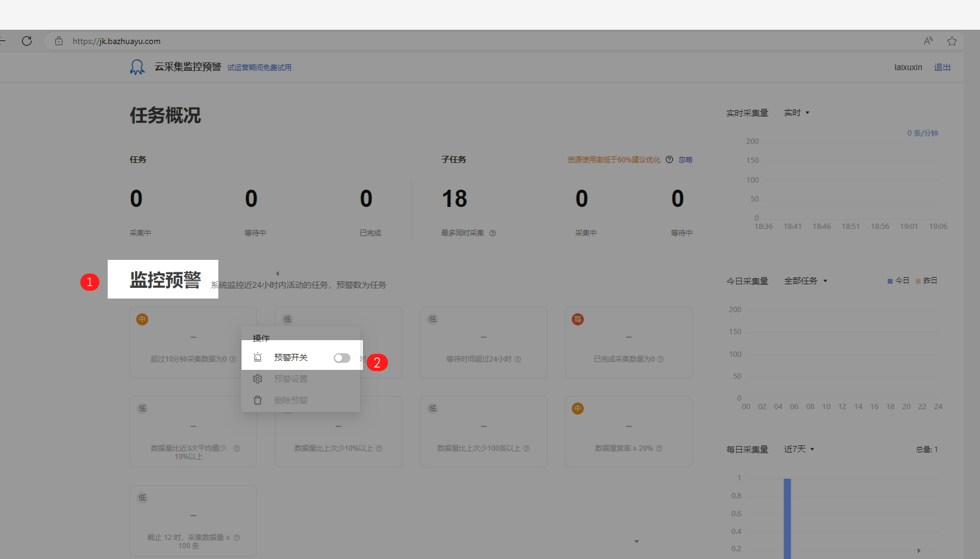This screenshot has height=559, width=980.
Task: Click the read aloud icon in address bar
Action: (928, 41)
